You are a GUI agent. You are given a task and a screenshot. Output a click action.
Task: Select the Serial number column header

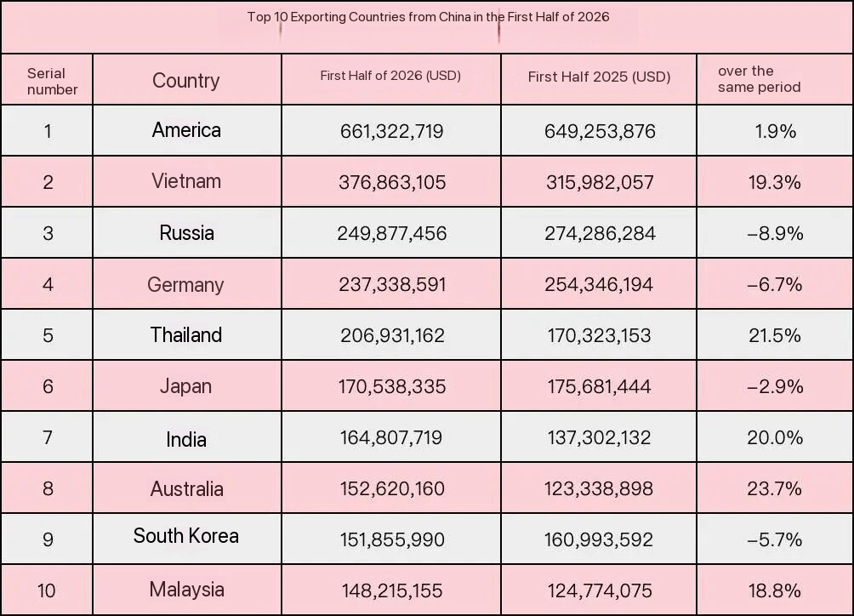pos(52,81)
